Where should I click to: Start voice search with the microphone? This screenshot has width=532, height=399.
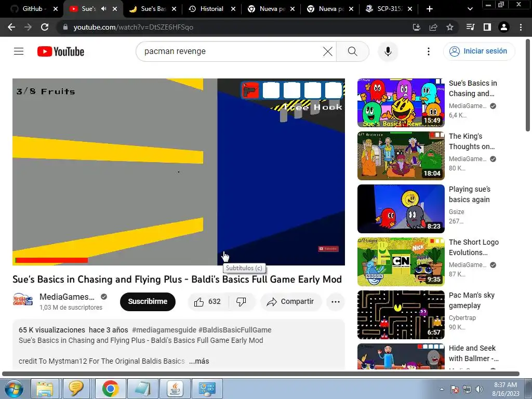pos(388,51)
